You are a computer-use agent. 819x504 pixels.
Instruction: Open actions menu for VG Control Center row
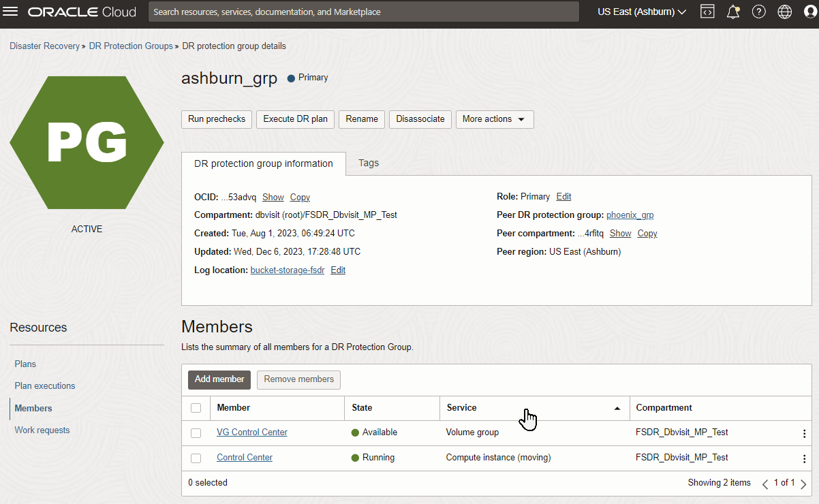(x=804, y=433)
